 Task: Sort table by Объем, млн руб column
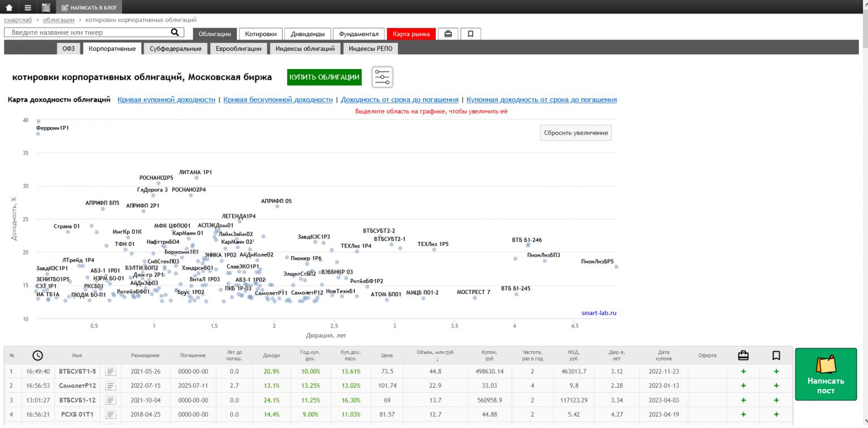click(435, 355)
